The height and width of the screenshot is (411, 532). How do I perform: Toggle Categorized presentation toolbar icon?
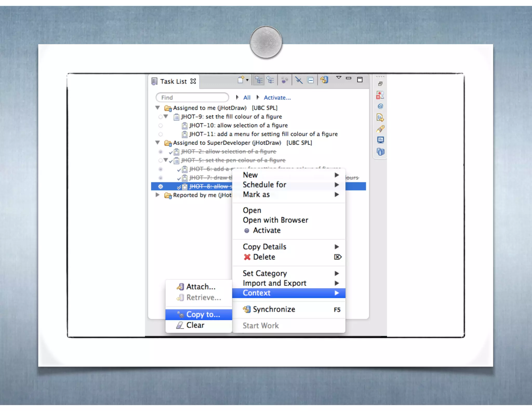coord(259,80)
